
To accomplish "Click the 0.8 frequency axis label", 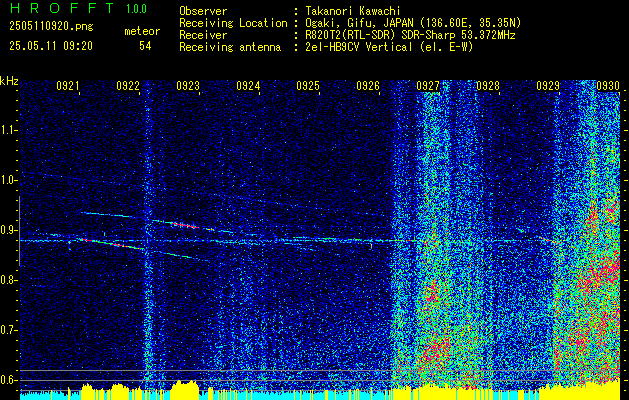I will 8,280.
